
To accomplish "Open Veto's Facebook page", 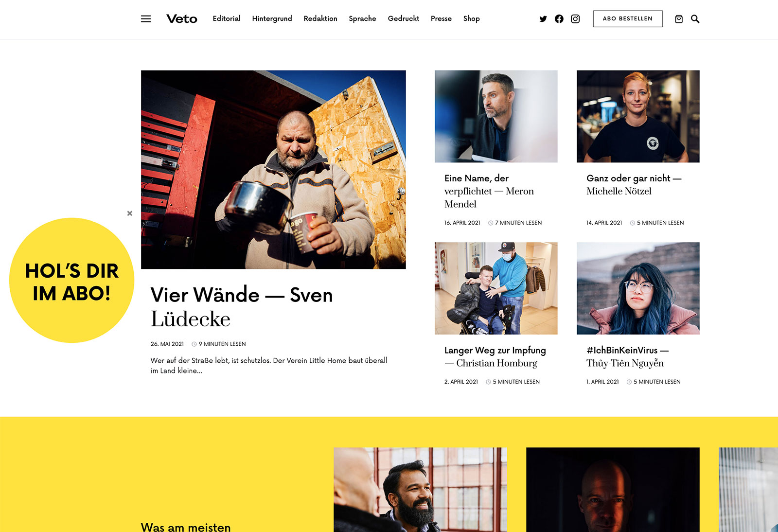I will [559, 19].
